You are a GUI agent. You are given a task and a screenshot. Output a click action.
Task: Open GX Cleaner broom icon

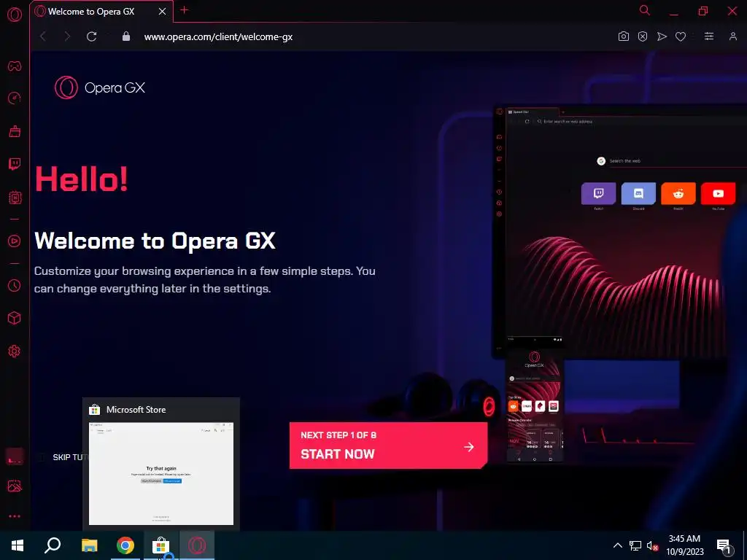15,131
